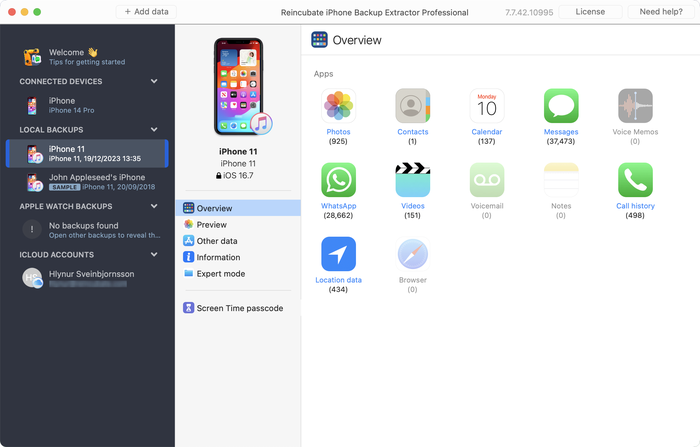Click the Location data link label
Screen dimensions: 700x447
click(338, 280)
